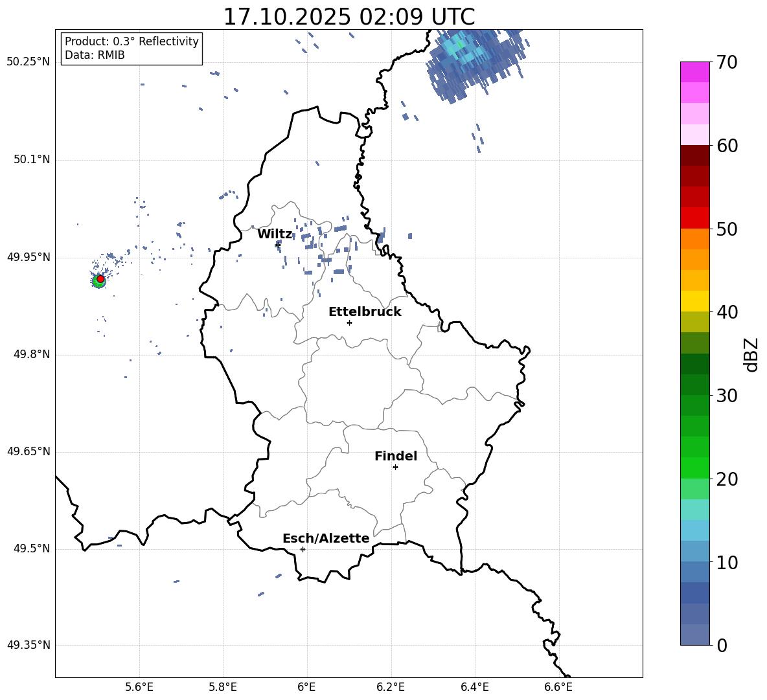Click the Findel station cross marker

tap(395, 468)
